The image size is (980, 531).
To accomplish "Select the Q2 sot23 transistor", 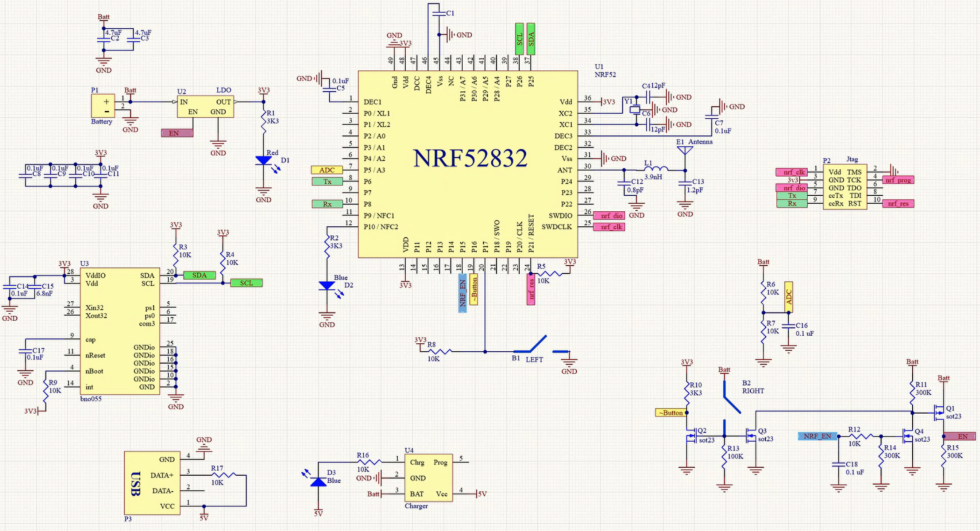I will tap(691, 435).
